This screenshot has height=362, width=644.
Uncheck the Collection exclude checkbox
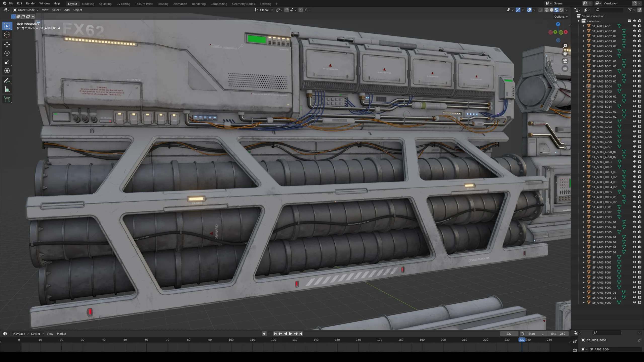[629, 21]
